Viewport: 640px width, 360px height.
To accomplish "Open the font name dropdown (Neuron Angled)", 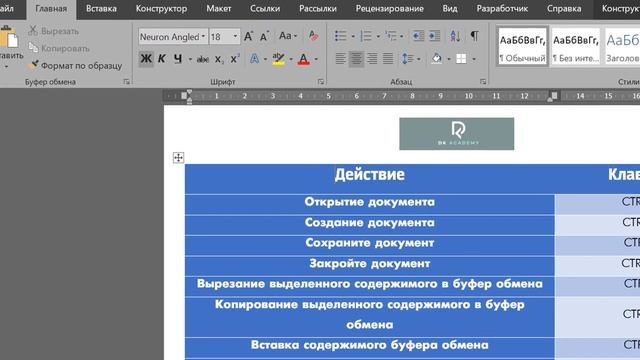I will [x=203, y=36].
